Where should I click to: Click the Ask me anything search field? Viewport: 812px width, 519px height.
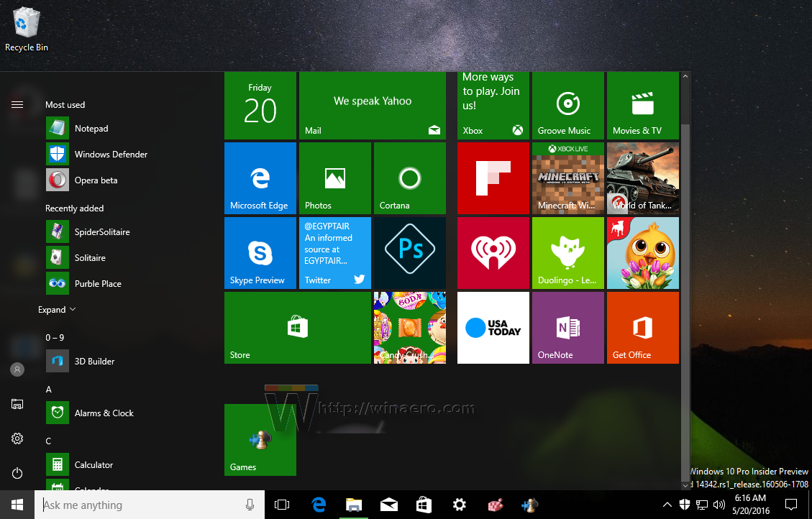pos(129,505)
